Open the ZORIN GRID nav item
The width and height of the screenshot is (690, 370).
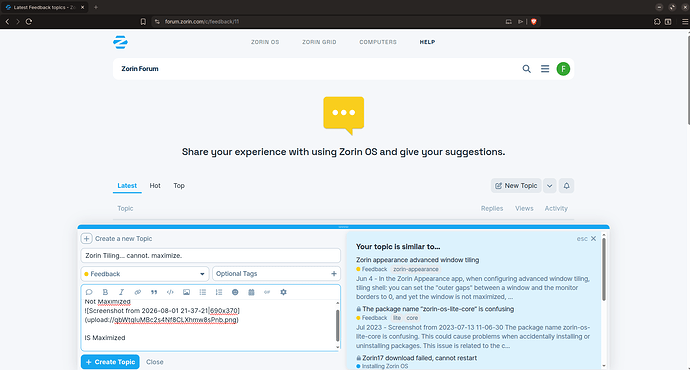[319, 42]
